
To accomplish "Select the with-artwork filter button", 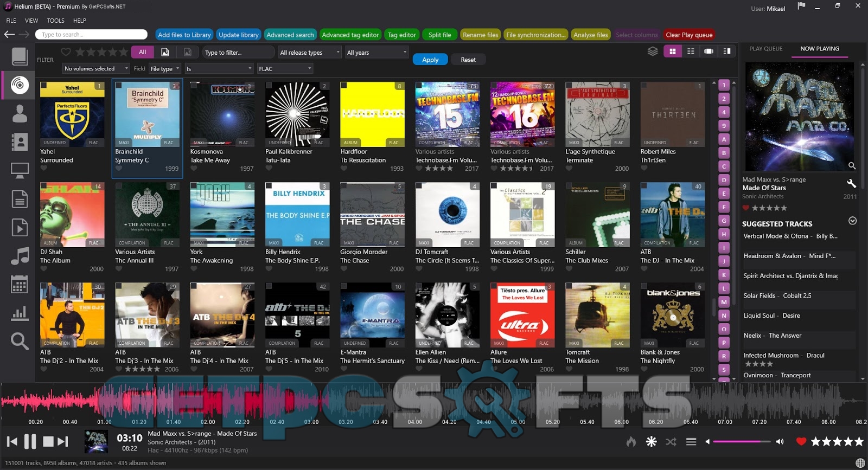I will [x=165, y=52].
